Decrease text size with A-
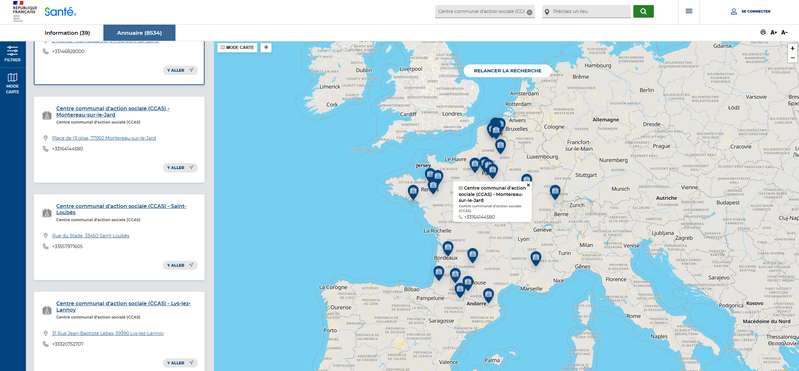The height and width of the screenshot is (371, 799). 785,33
